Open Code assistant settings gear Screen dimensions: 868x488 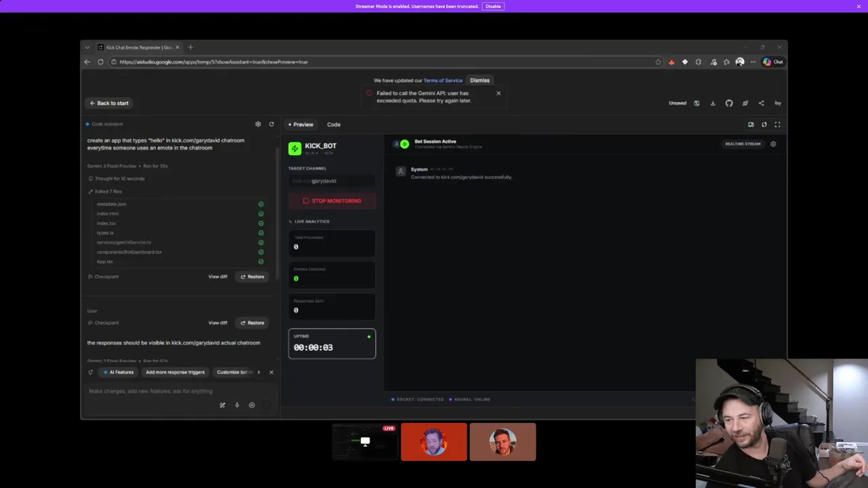point(258,124)
